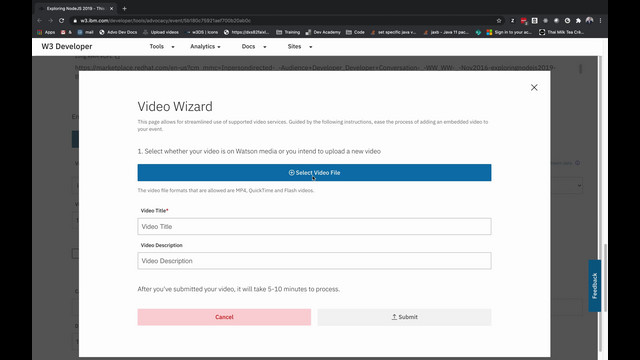
Task: Close the Video Wizard dialog
Action: tap(534, 87)
